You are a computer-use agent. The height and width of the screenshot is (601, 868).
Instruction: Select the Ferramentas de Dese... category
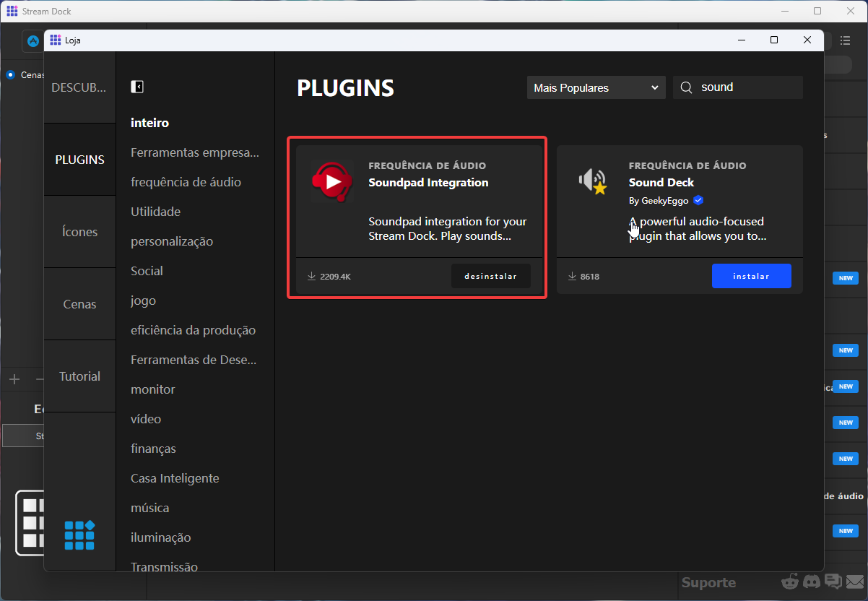tap(194, 360)
